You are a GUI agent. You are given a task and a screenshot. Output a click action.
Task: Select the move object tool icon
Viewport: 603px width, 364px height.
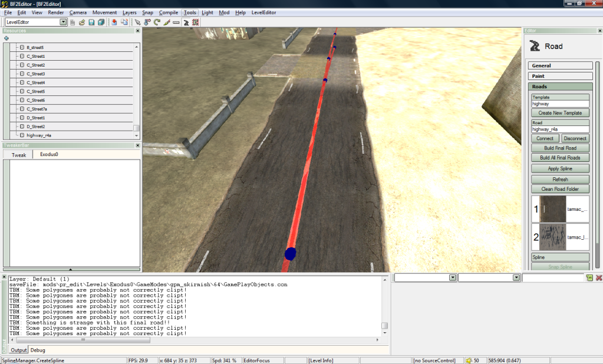[147, 22]
